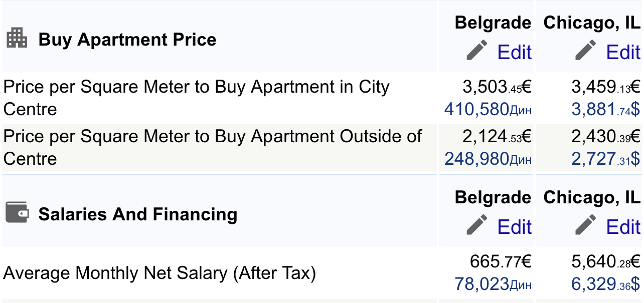The image size is (644, 303).
Task: Click Chicago outside centre price 2,727.31$
Action: pyautogui.click(x=605, y=159)
